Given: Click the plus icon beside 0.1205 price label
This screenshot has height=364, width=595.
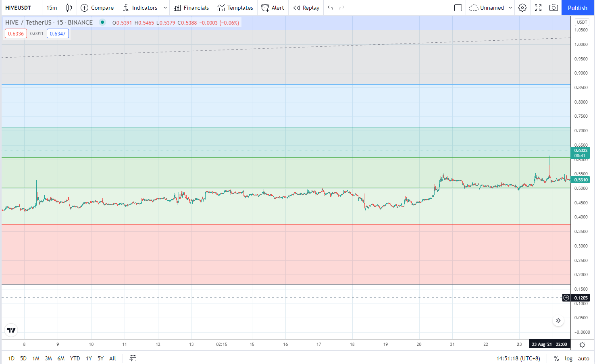Looking at the screenshot, I should click(x=566, y=298).
